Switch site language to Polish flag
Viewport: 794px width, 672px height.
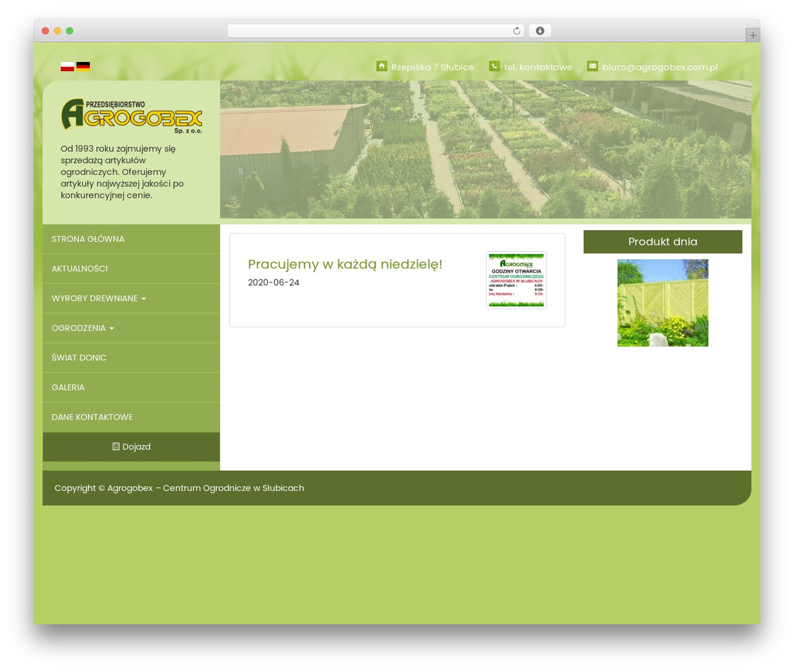pos(67,67)
